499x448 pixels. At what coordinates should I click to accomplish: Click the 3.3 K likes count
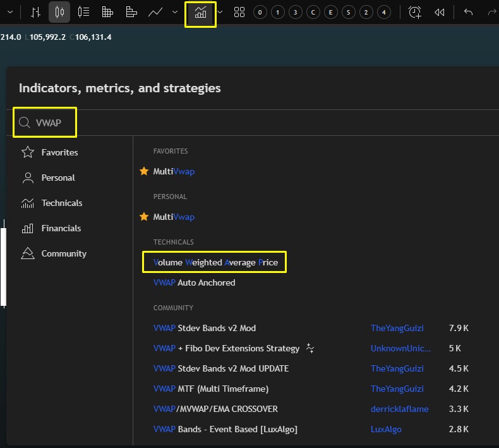click(459, 409)
